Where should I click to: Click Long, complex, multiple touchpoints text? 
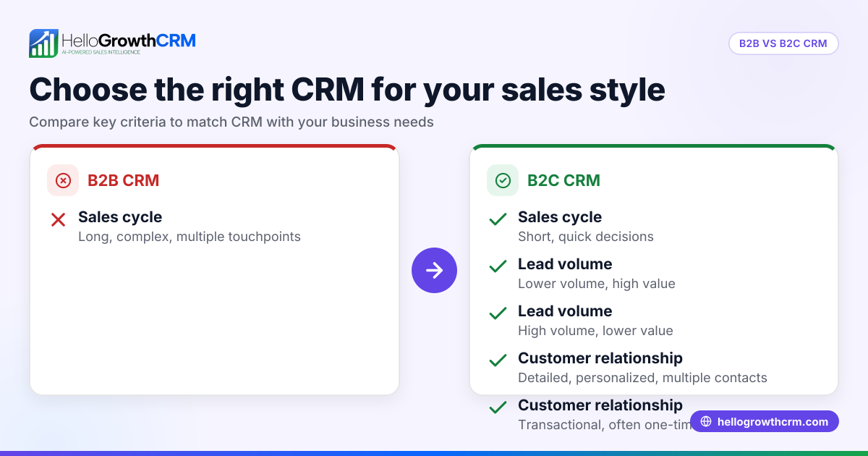pyautogui.click(x=190, y=237)
